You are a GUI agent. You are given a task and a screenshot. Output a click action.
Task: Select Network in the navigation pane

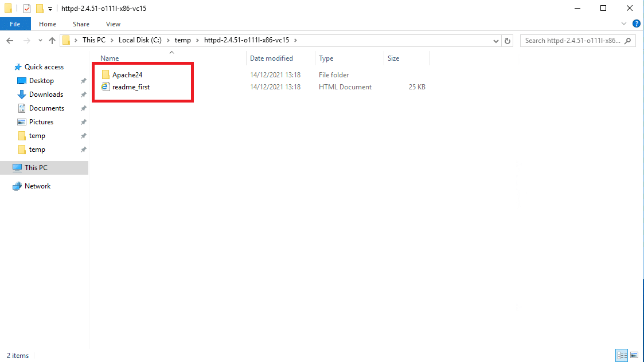tap(37, 186)
